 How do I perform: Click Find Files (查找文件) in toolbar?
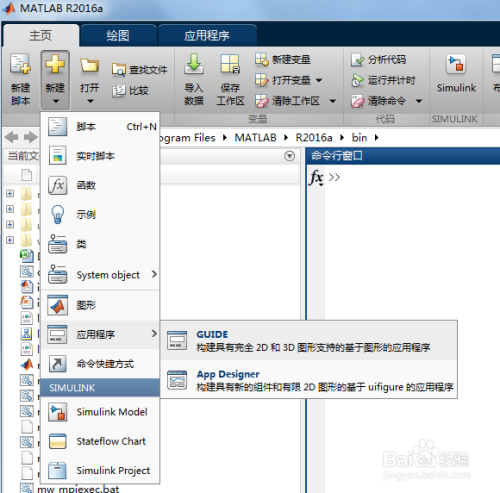139,70
